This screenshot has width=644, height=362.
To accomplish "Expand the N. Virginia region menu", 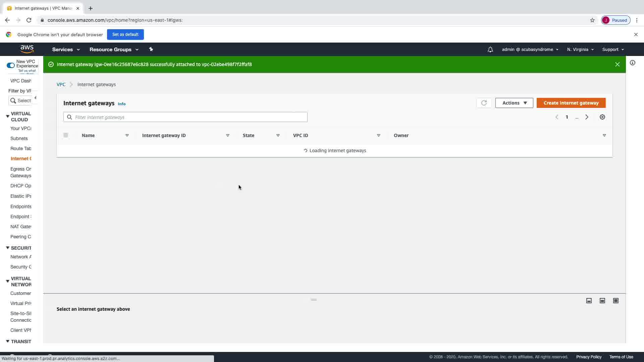I will (580, 50).
